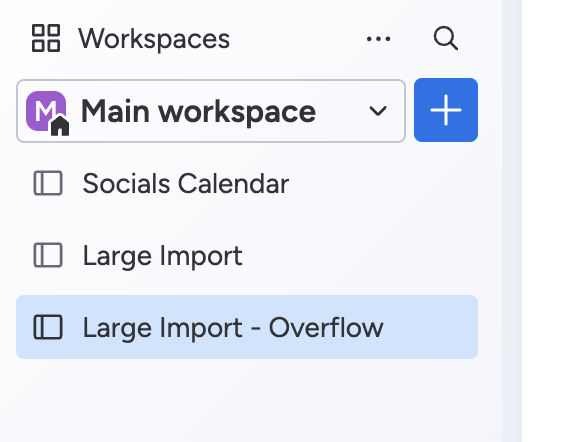Image resolution: width=574 pixels, height=442 pixels.
Task: Click the bold Main workspace name text
Action: [x=198, y=112]
